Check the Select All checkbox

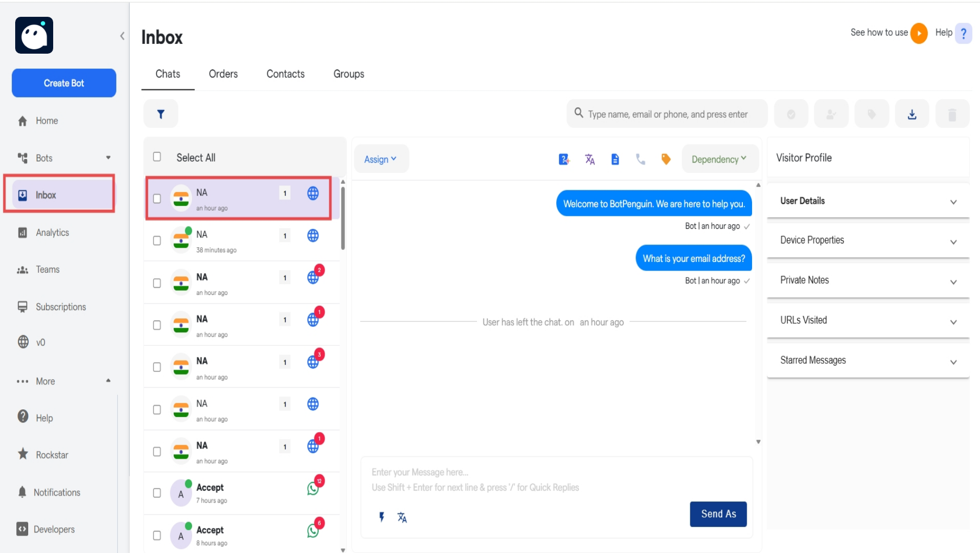(x=157, y=156)
